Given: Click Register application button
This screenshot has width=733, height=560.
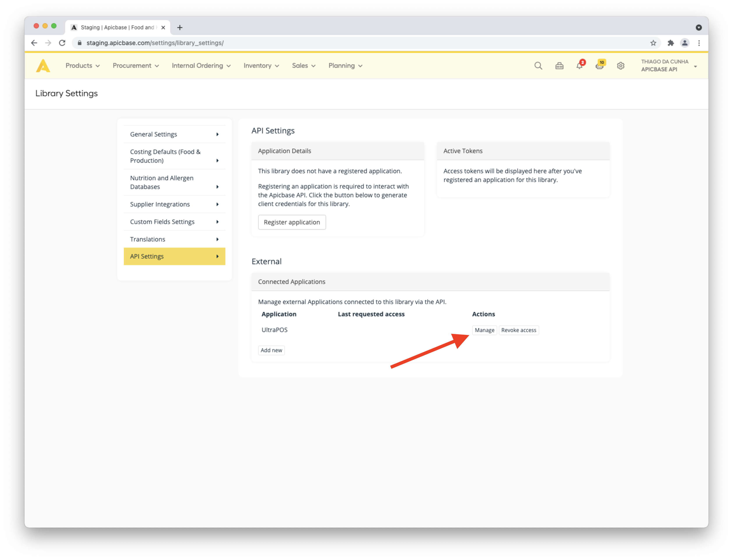Looking at the screenshot, I should pos(292,222).
